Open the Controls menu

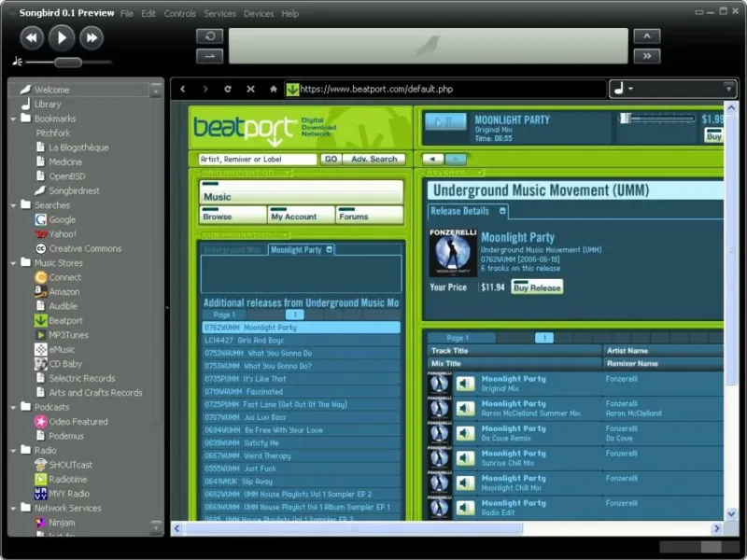pos(179,14)
